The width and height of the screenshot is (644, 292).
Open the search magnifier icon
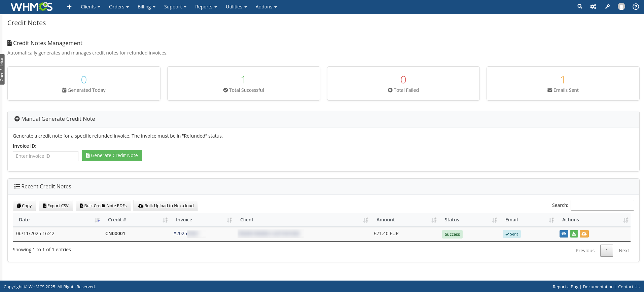pos(580,6)
